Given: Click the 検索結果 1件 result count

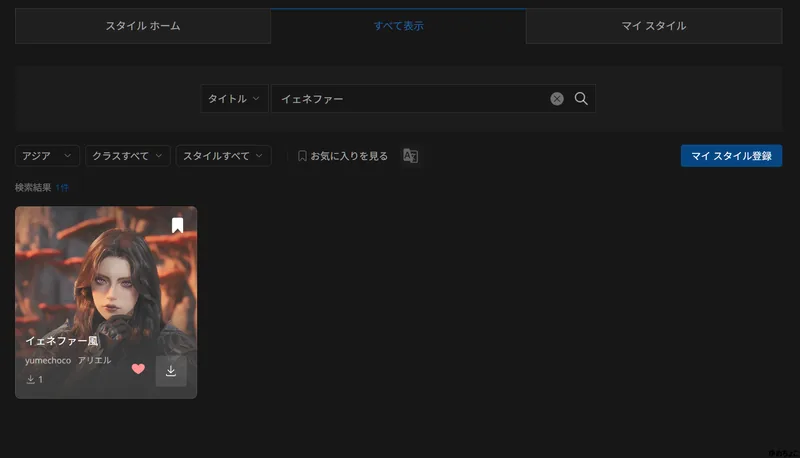Looking at the screenshot, I should [42, 188].
